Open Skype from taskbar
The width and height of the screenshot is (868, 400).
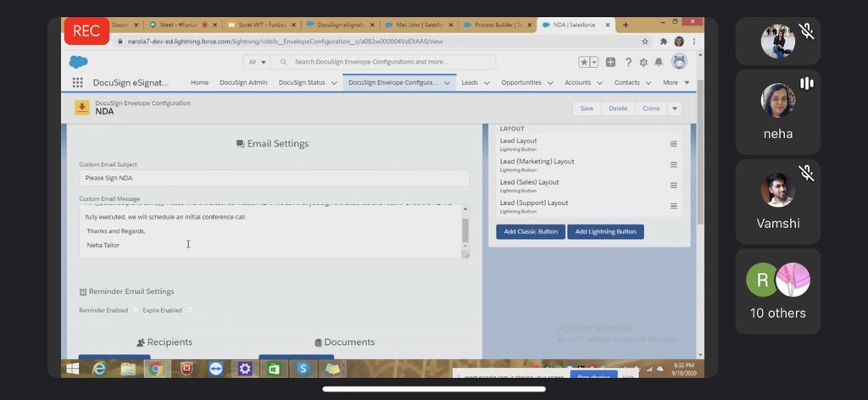[303, 369]
